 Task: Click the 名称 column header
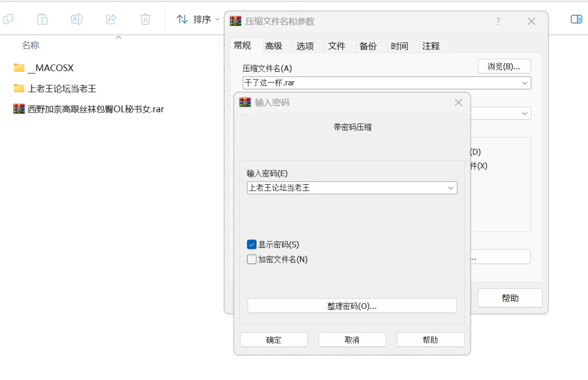31,45
